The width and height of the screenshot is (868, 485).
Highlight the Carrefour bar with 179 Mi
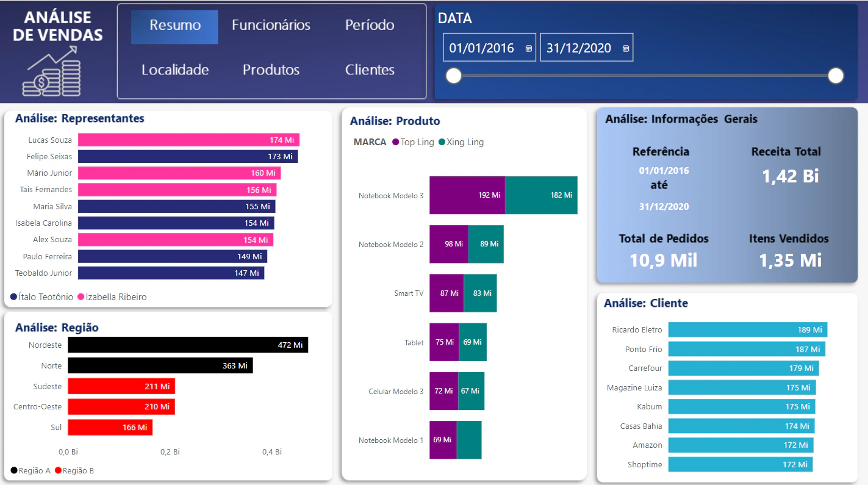click(x=744, y=368)
